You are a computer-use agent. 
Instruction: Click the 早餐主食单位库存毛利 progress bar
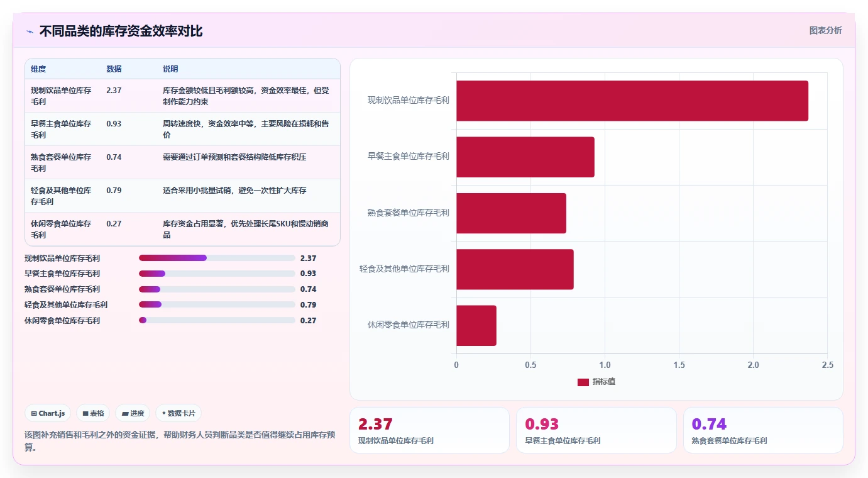(x=217, y=274)
